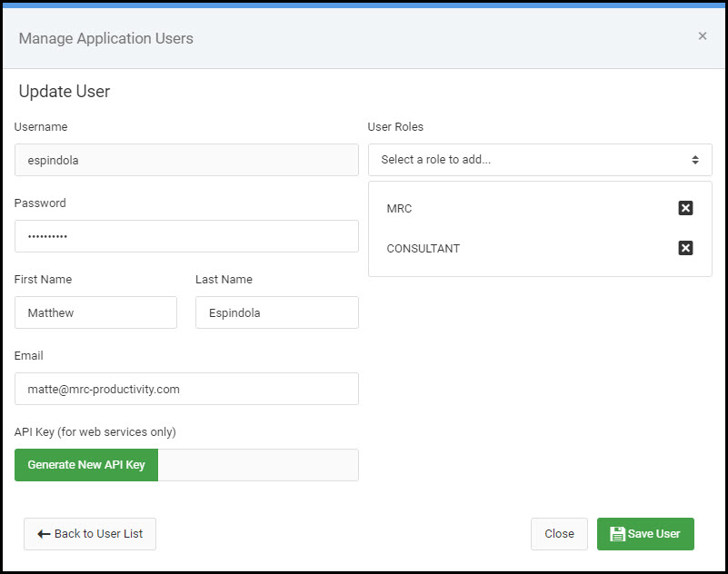
Task: Open the Select a role to add dropdown
Action: point(540,160)
